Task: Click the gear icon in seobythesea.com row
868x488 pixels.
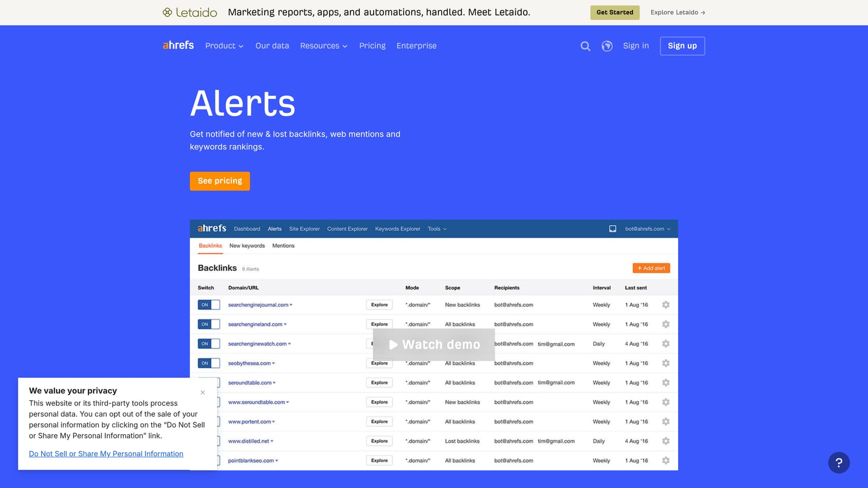Action: 666,363
